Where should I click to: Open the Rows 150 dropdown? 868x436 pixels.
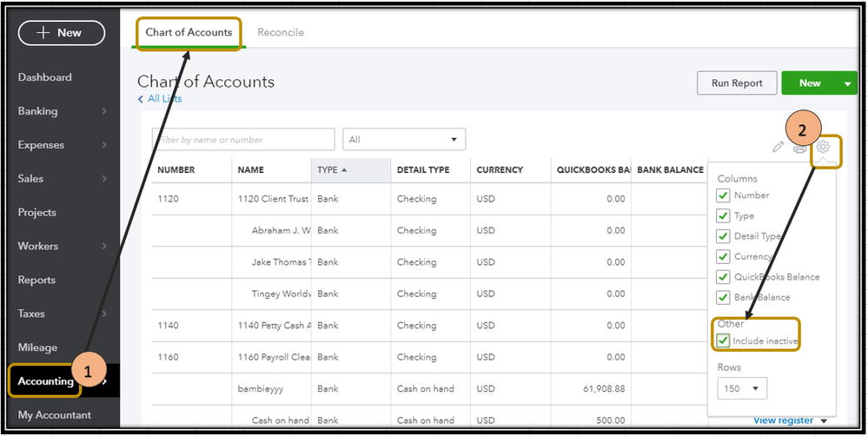click(742, 388)
